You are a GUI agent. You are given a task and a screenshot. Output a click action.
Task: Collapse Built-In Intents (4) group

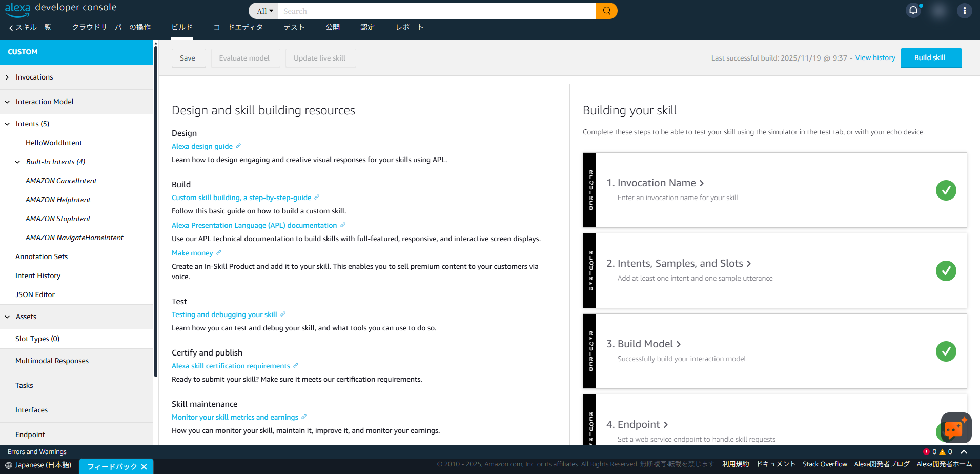coord(17,162)
